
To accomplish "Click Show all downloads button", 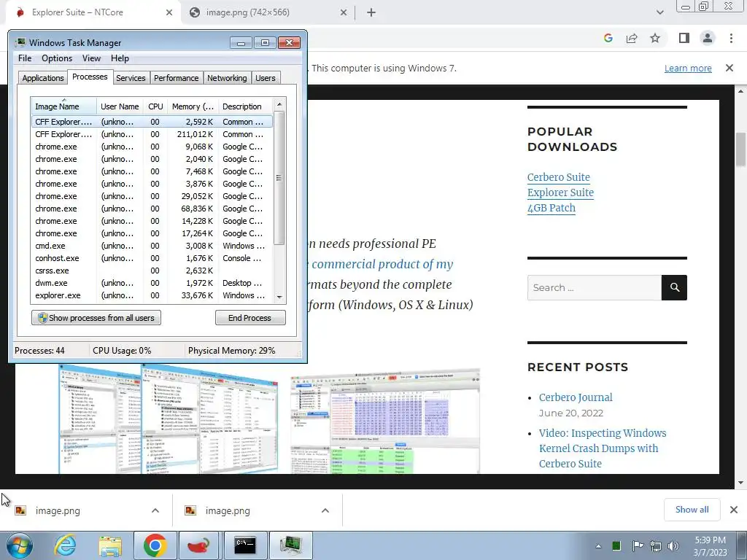I will pyautogui.click(x=692, y=510).
